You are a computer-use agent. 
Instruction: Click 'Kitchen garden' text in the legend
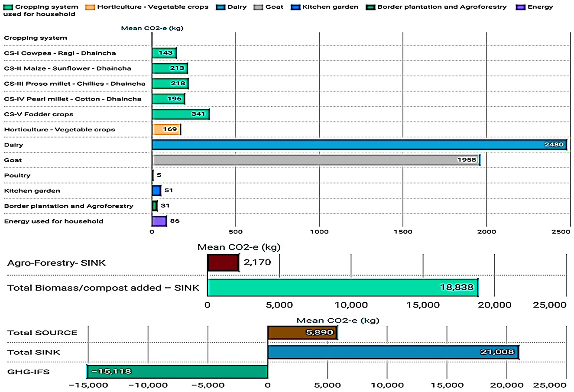coord(330,7)
